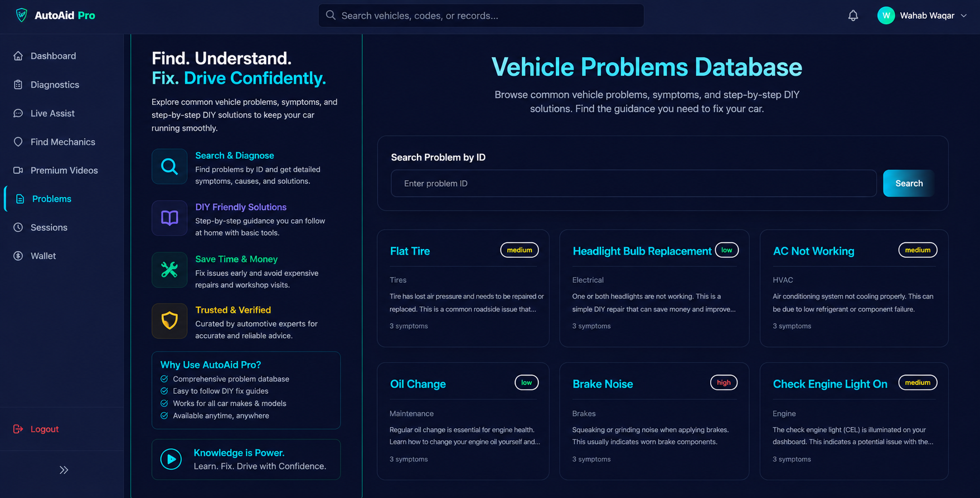Click the Logout link
This screenshot has width=980, height=498.
tap(45, 429)
